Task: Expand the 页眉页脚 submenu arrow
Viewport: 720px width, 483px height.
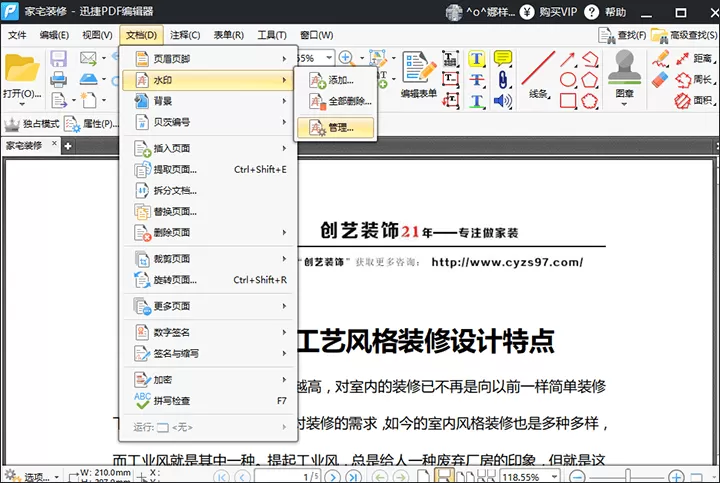Action: click(284, 59)
